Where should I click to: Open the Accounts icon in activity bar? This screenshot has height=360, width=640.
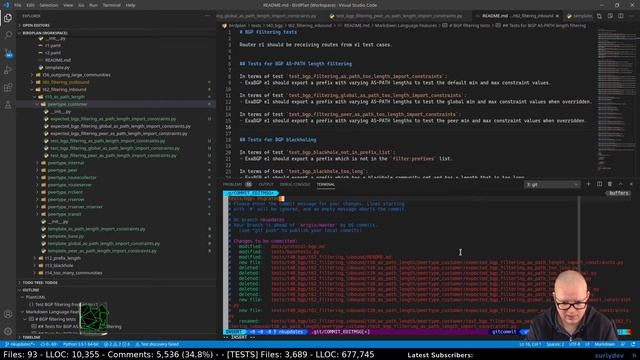pos(8,314)
